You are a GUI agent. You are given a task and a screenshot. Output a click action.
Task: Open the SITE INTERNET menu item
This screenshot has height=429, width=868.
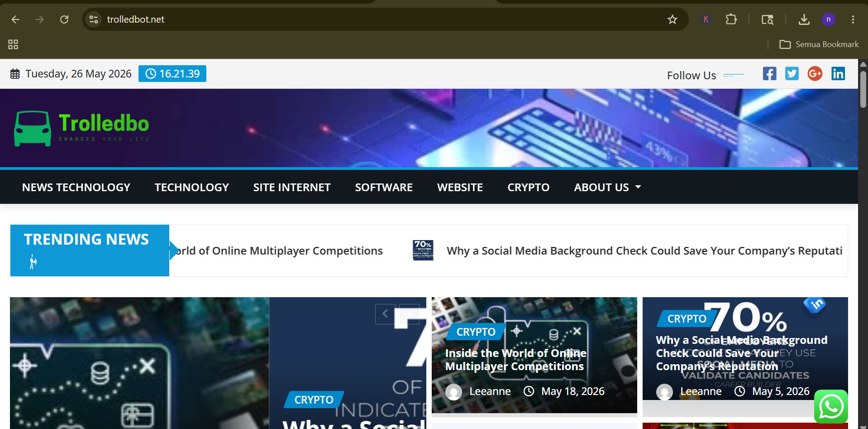292,188
